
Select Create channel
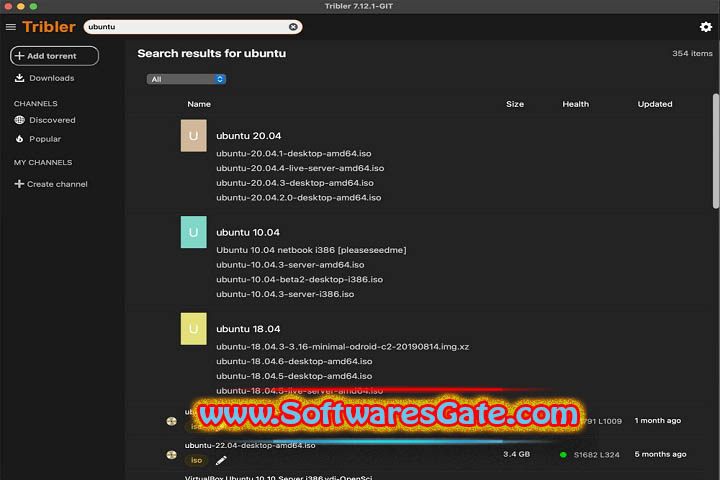[57, 184]
